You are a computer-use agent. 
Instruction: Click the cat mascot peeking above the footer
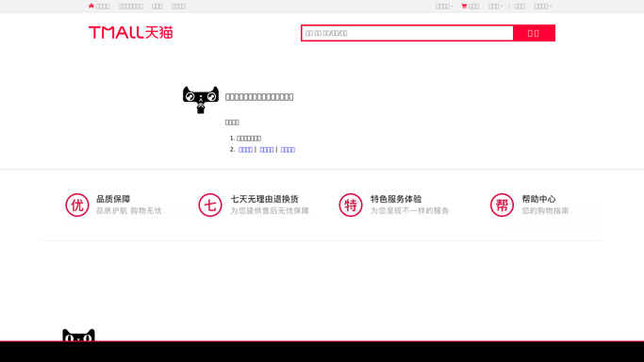coord(78,335)
